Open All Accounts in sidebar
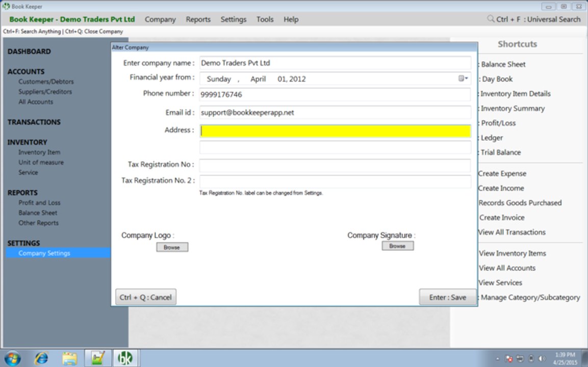 [36, 101]
